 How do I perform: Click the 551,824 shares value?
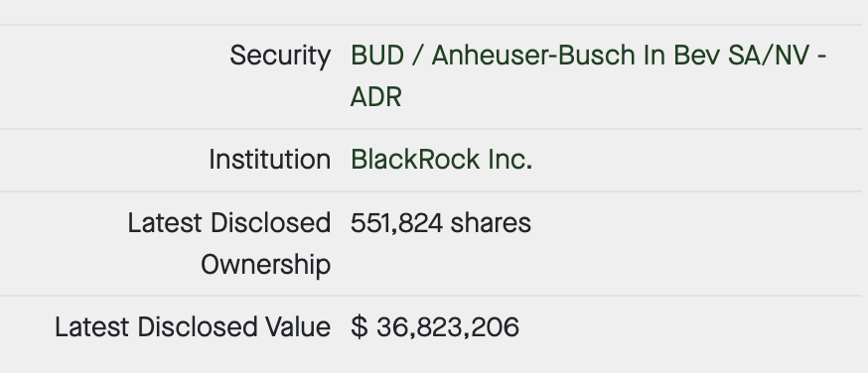pos(441,223)
